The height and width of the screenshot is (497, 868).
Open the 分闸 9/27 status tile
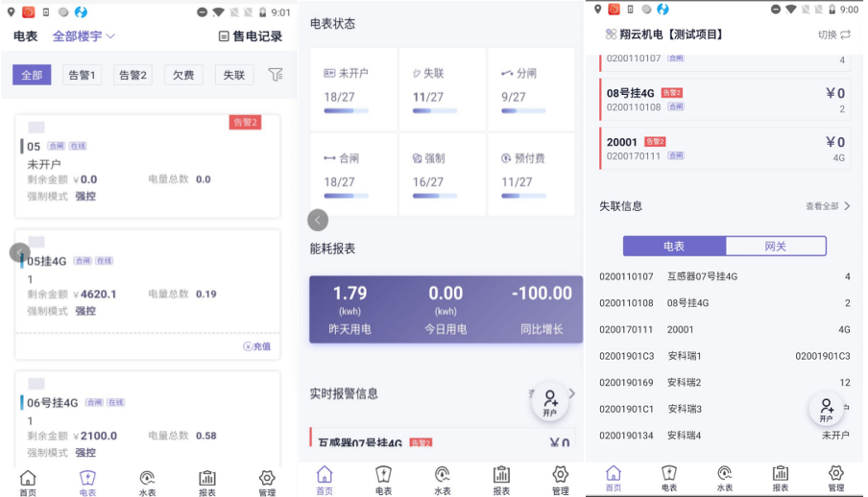531,89
